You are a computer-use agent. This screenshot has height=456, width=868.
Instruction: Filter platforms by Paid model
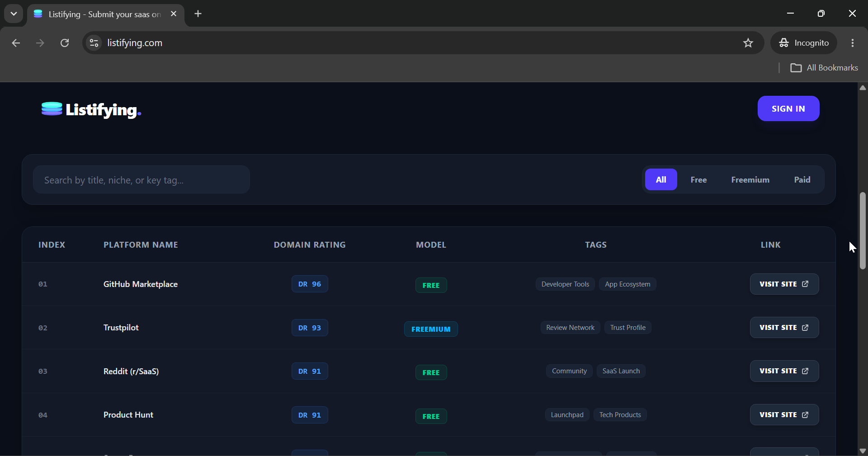pos(802,180)
